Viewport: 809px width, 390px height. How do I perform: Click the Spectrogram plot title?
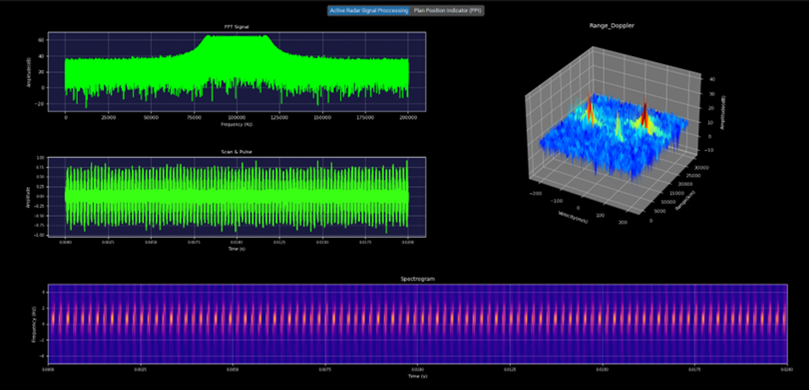coord(417,279)
